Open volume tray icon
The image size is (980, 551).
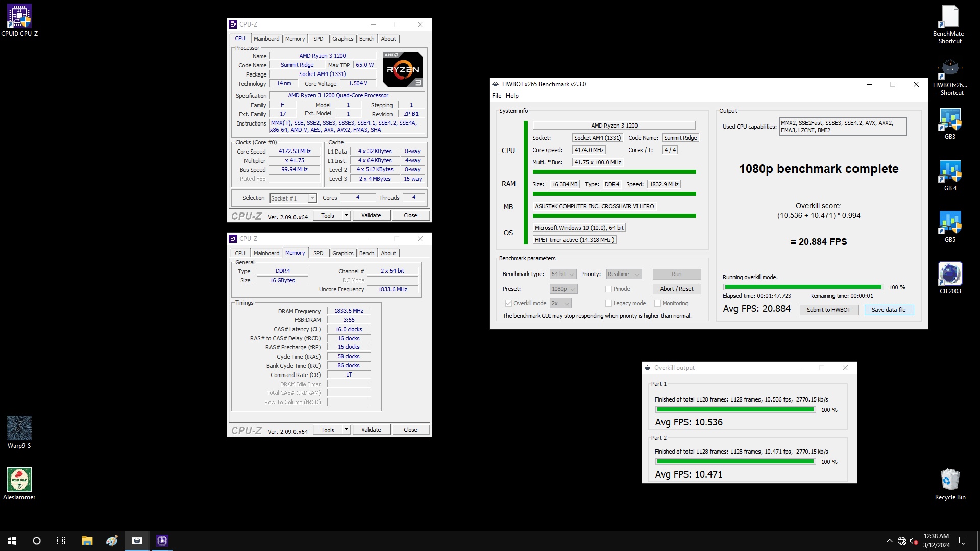coord(914,541)
